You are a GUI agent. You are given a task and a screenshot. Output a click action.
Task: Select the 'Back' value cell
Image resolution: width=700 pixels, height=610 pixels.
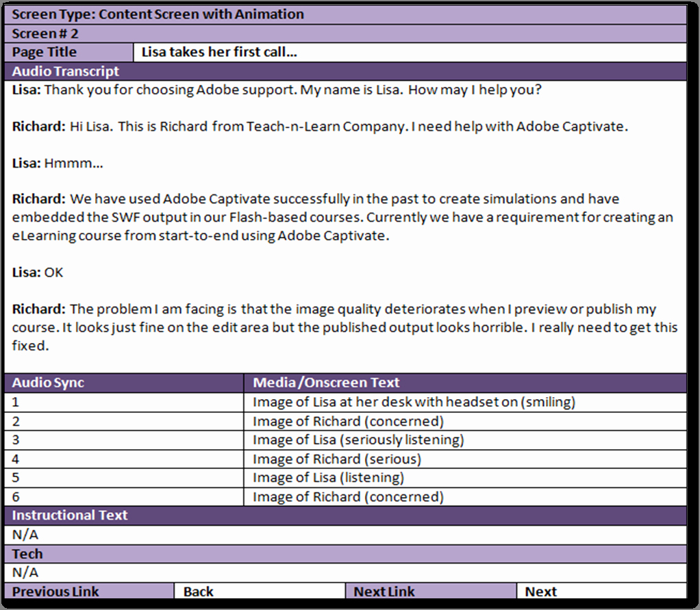point(260,592)
